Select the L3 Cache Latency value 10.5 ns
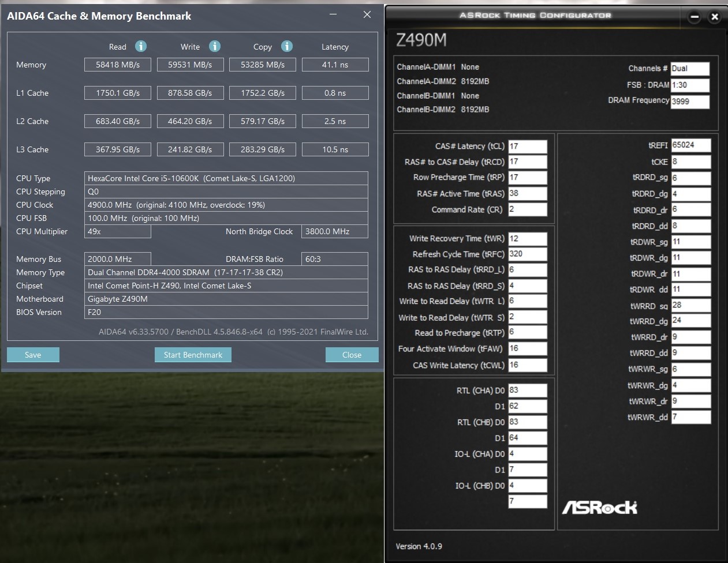This screenshot has height=563, width=728. 335,149
